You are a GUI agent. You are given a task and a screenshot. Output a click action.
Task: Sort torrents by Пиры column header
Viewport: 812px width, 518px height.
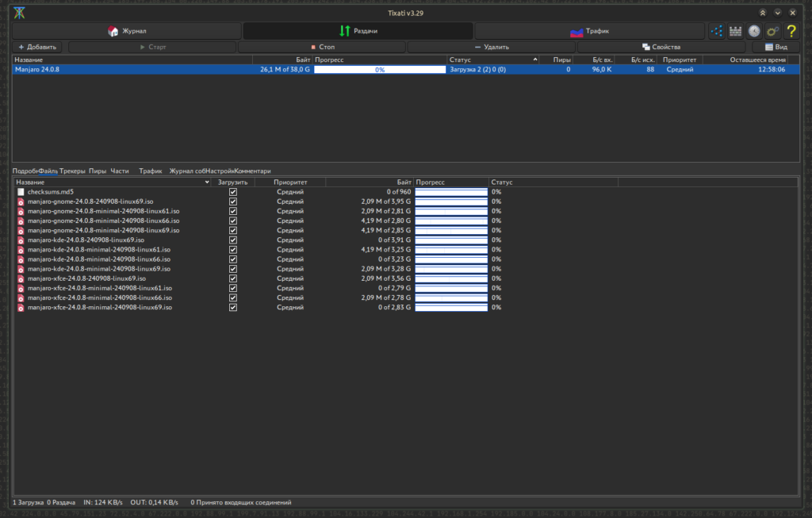557,59
